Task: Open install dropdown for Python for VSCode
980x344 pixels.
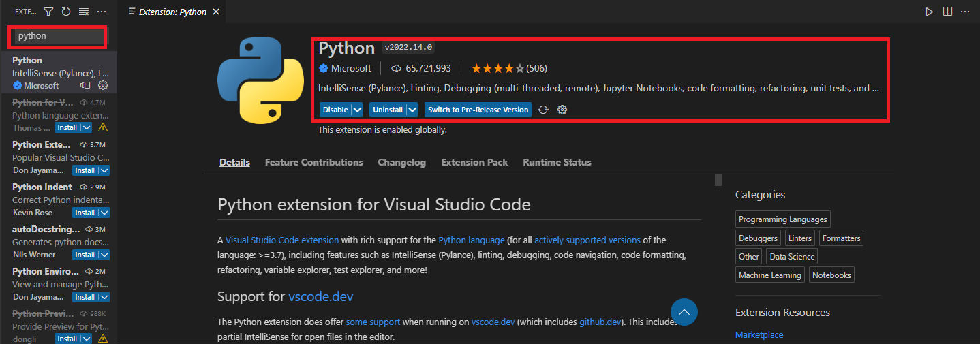Action: [86, 127]
